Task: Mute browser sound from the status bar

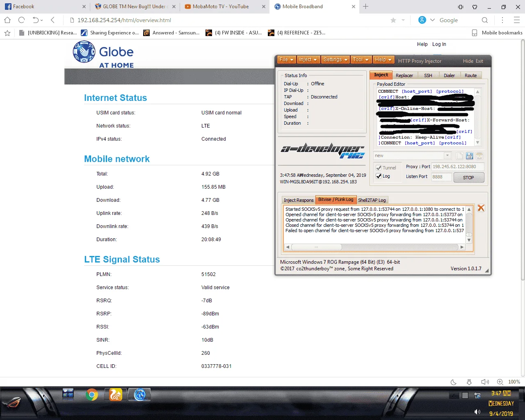Action: (485, 382)
